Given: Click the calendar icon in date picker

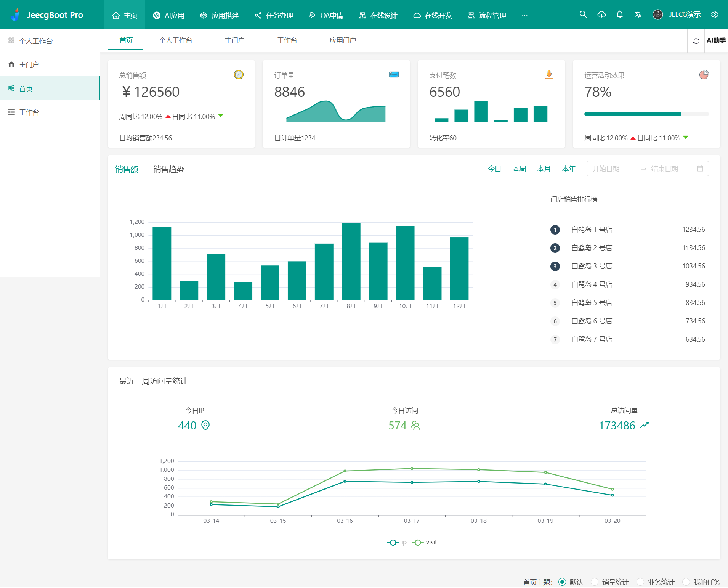Looking at the screenshot, I should pos(700,169).
